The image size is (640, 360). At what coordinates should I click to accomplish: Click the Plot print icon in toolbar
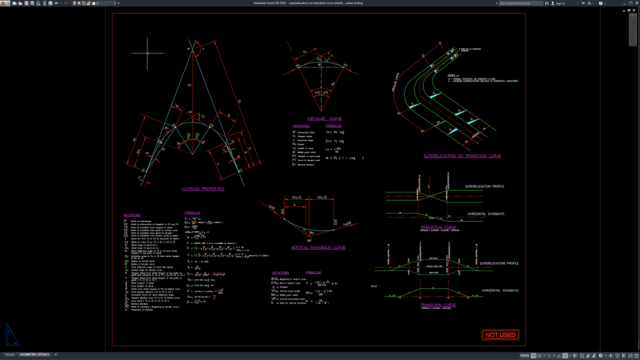(x=51, y=3)
